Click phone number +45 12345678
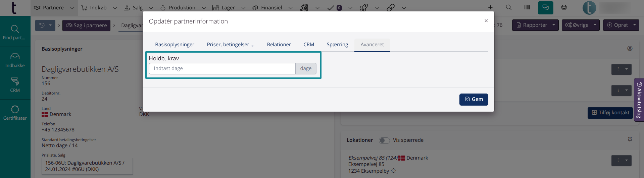This screenshot has height=178, width=644. [x=58, y=130]
